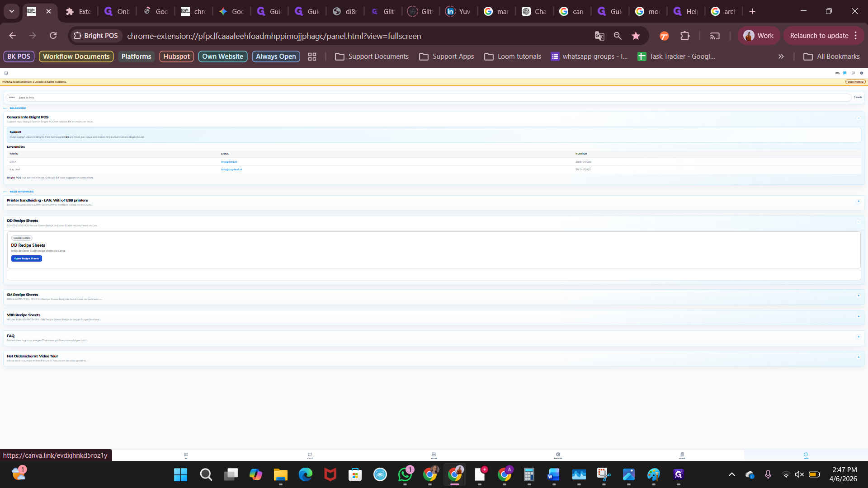868x488 pixels.
Task: Open the info@qsta.nl email link
Action: (229, 162)
